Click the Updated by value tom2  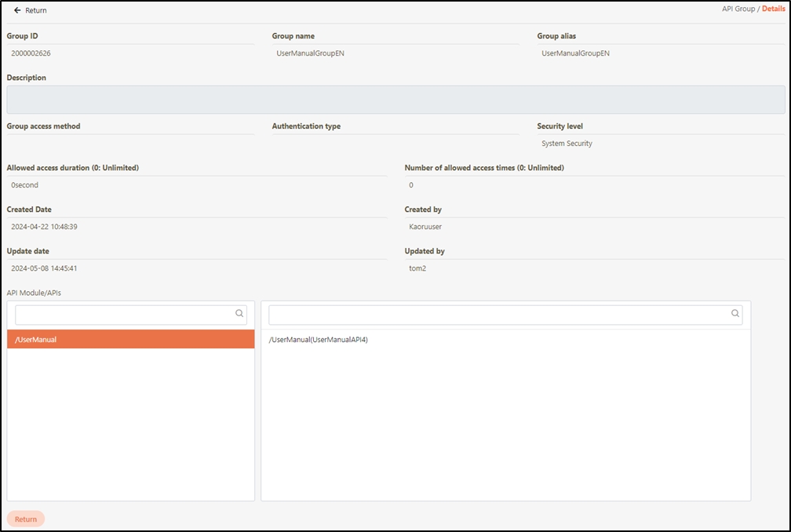click(x=417, y=268)
